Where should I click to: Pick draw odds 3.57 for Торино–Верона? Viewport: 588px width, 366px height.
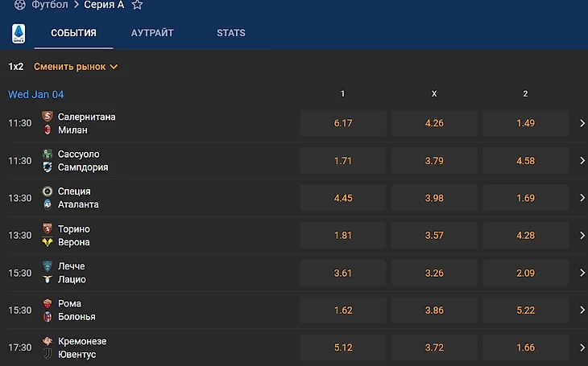[434, 235]
